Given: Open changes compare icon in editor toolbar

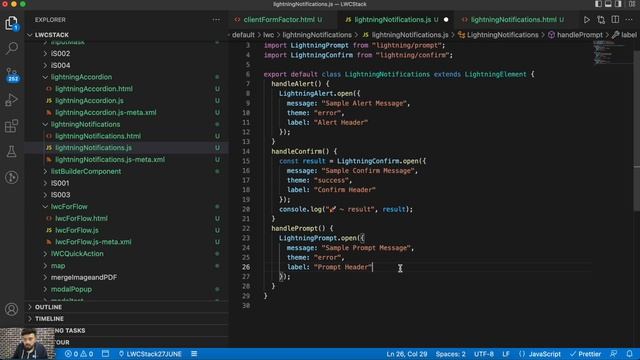Looking at the screenshot, I should click(x=601, y=20).
